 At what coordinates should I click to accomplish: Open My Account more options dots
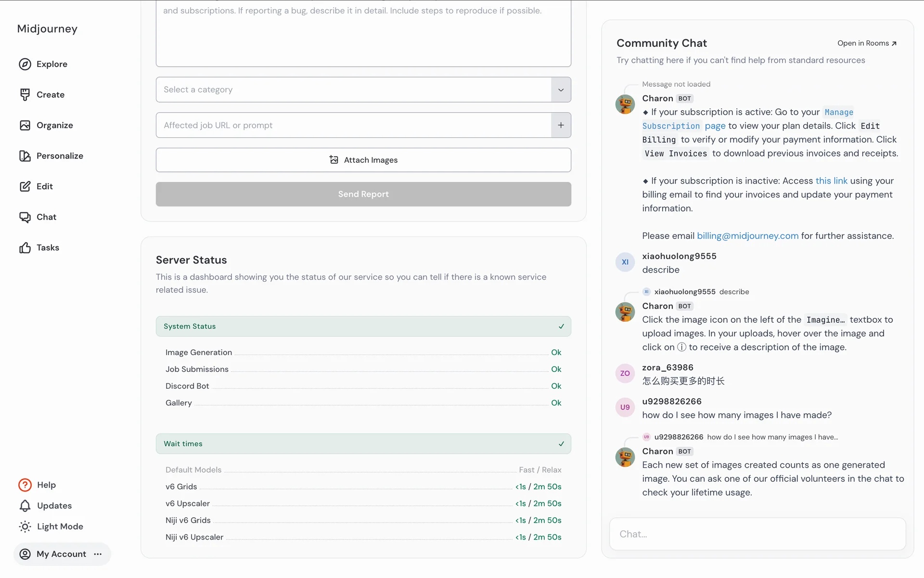pyautogui.click(x=98, y=554)
